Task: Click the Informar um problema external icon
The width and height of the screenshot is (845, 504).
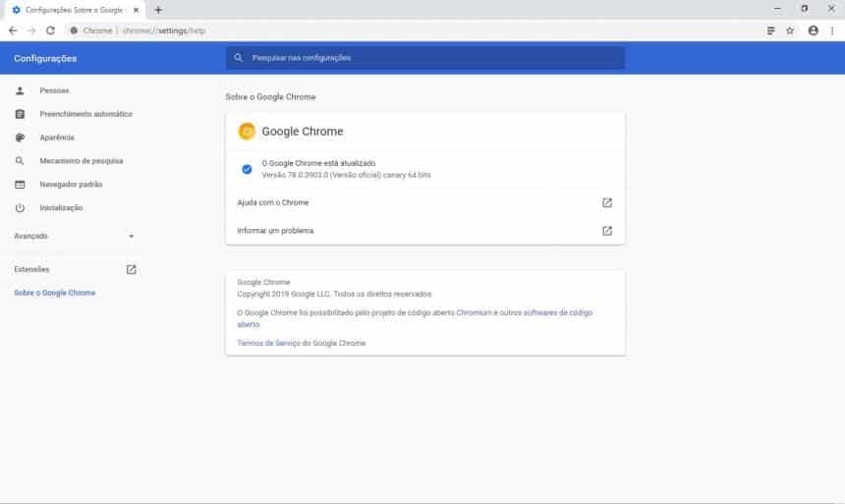Action: (x=607, y=231)
